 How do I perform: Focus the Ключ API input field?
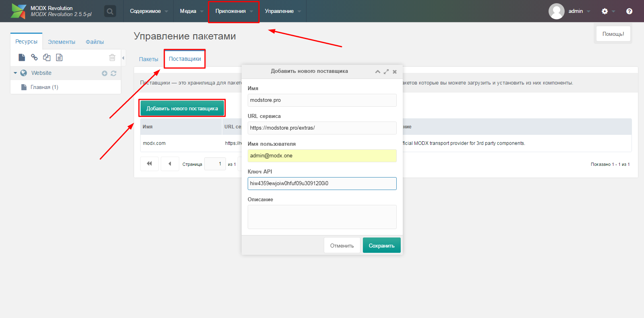coord(322,184)
